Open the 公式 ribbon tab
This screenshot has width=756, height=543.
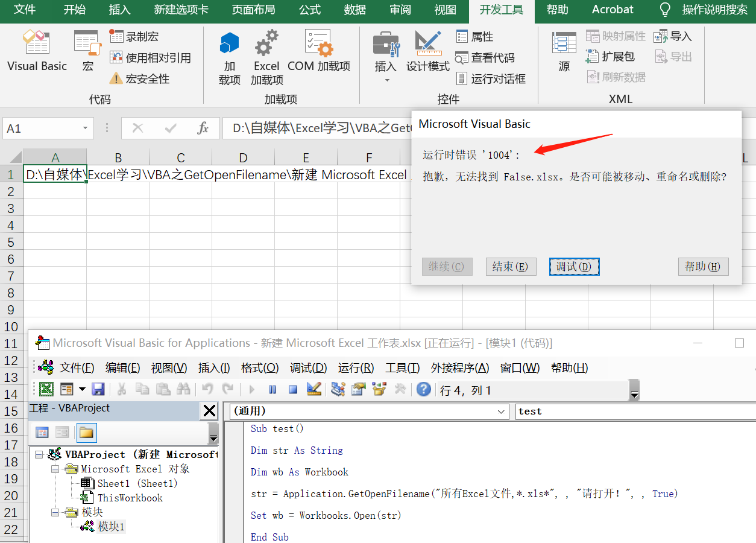tap(310, 10)
